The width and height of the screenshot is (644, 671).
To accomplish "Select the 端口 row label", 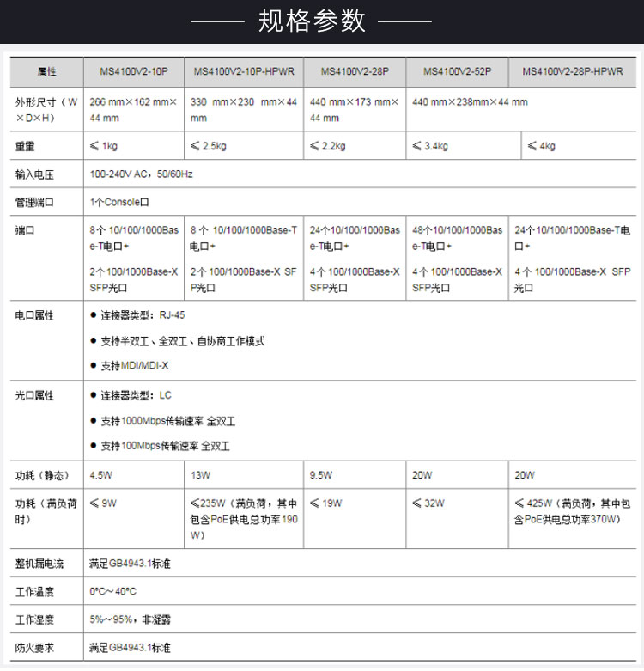I will (25, 230).
